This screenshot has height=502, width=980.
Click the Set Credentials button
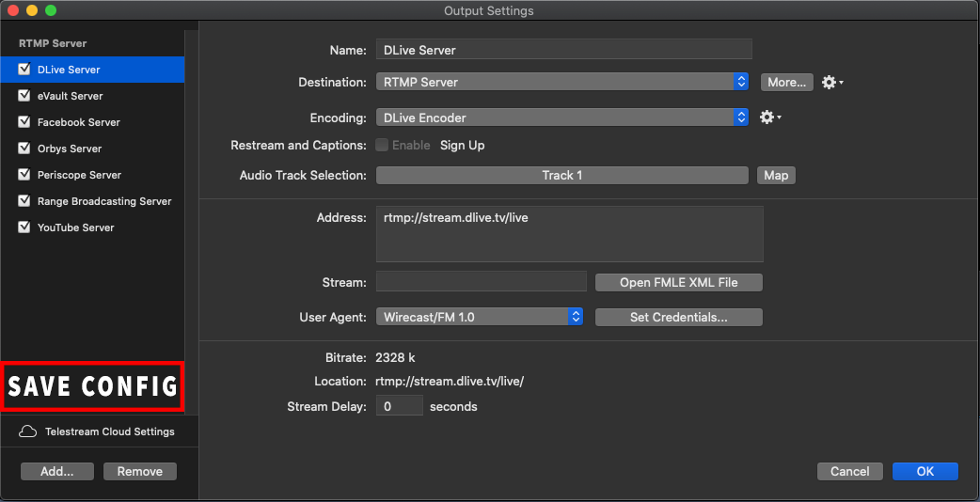[x=679, y=317]
